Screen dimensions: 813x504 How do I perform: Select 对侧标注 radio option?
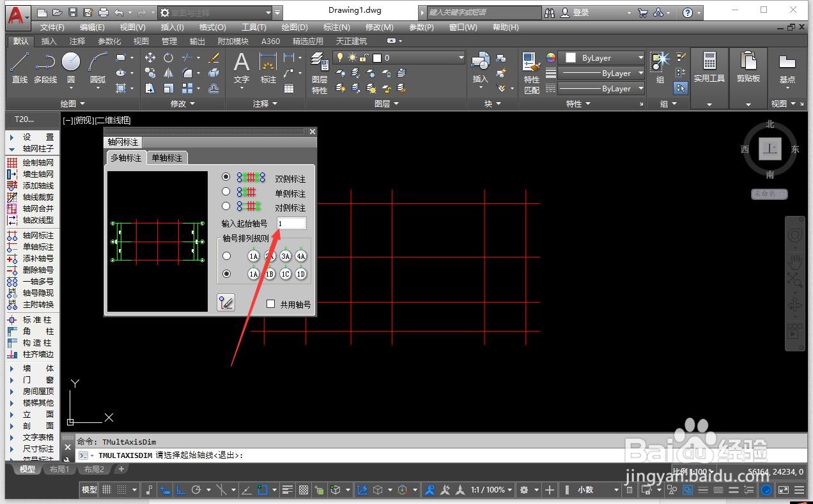(226, 206)
